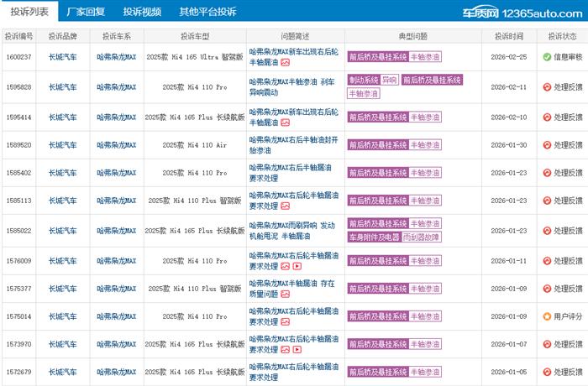Image resolution: width=588 pixels, height=386 pixels.
Task: Click the 车身附件及电器 category tag
Action: click(x=373, y=237)
